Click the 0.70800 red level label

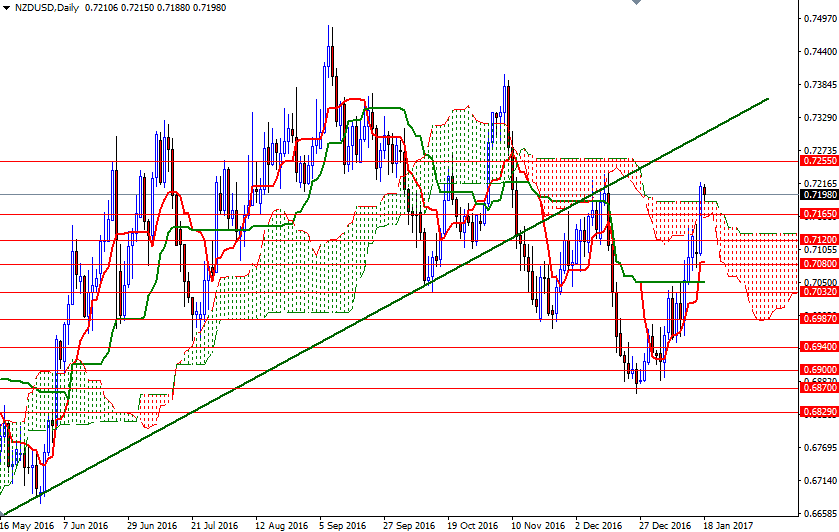tap(819, 264)
